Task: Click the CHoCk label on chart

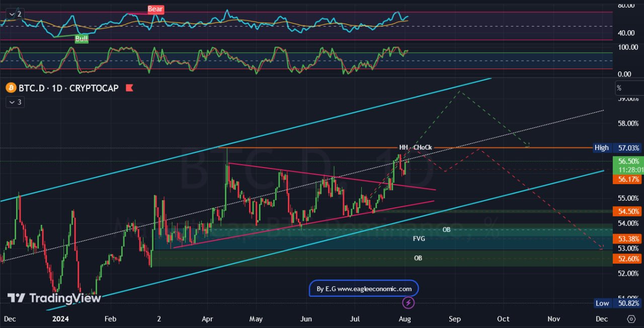Action: tap(423, 147)
